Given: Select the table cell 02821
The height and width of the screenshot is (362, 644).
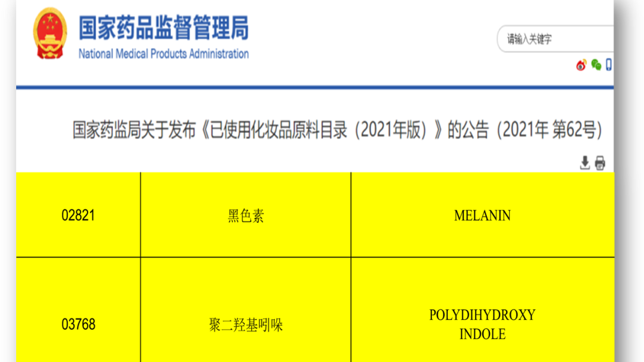Looking at the screenshot, I should click(79, 215).
